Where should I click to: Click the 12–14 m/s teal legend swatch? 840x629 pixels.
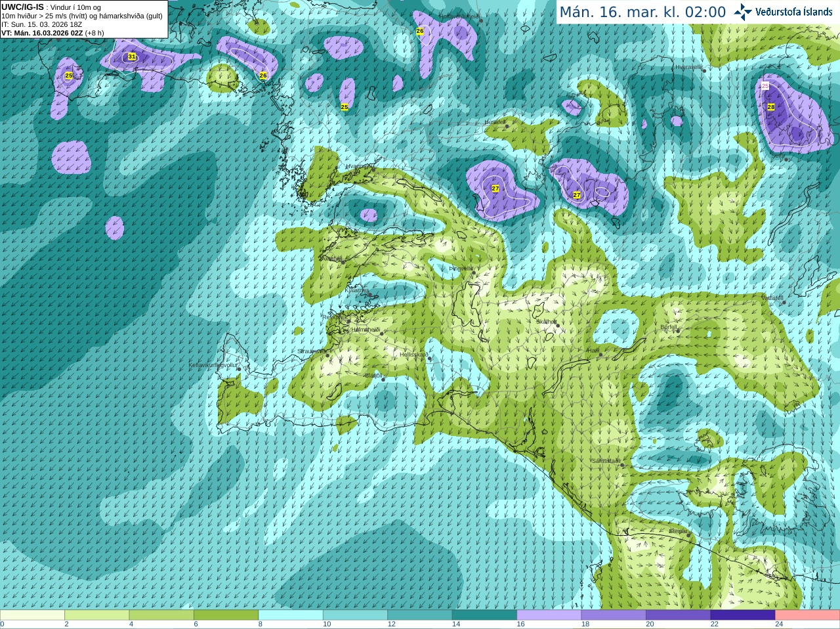(420, 615)
